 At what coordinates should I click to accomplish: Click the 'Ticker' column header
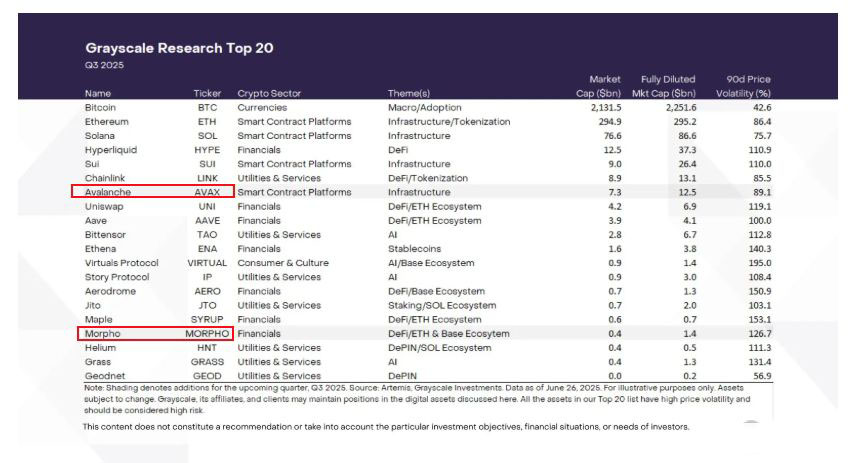tap(207, 93)
